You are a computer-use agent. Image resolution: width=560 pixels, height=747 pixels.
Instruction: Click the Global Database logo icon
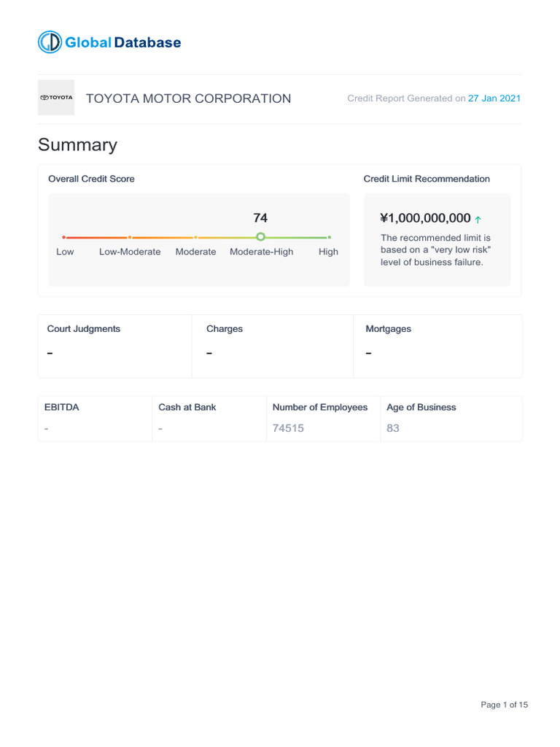(x=50, y=42)
